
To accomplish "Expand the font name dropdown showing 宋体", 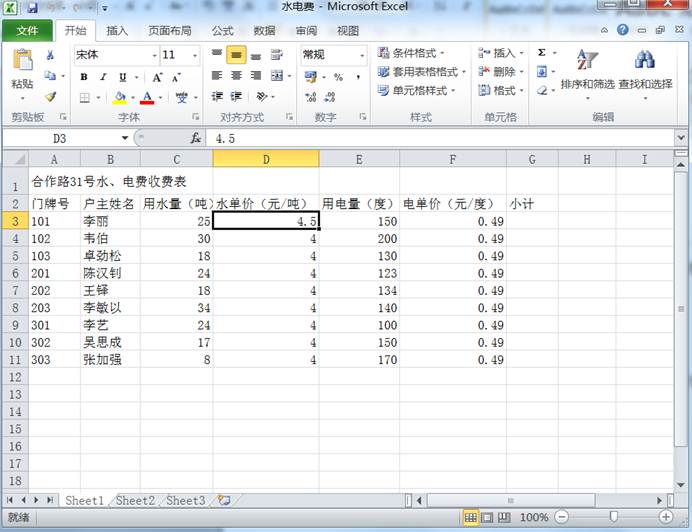I will point(153,55).
